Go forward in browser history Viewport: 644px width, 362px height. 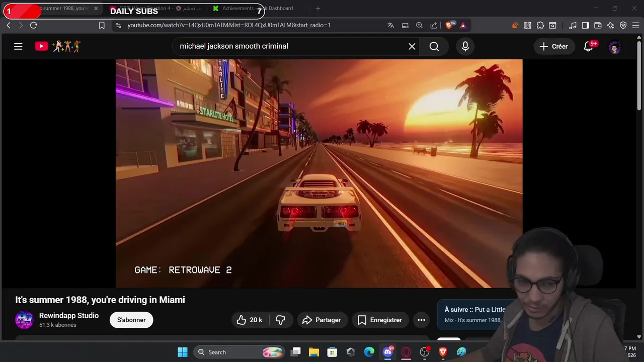coord(21,25)
